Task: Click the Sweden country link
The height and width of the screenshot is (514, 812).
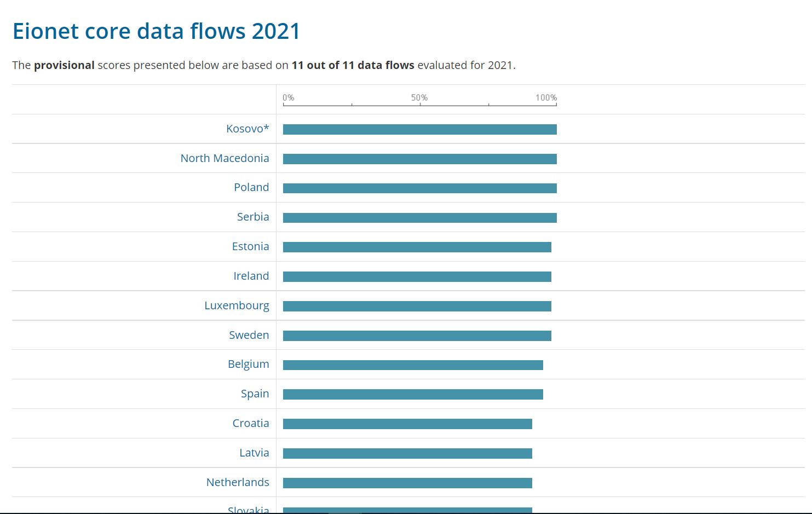Action: tap(249, 335)
